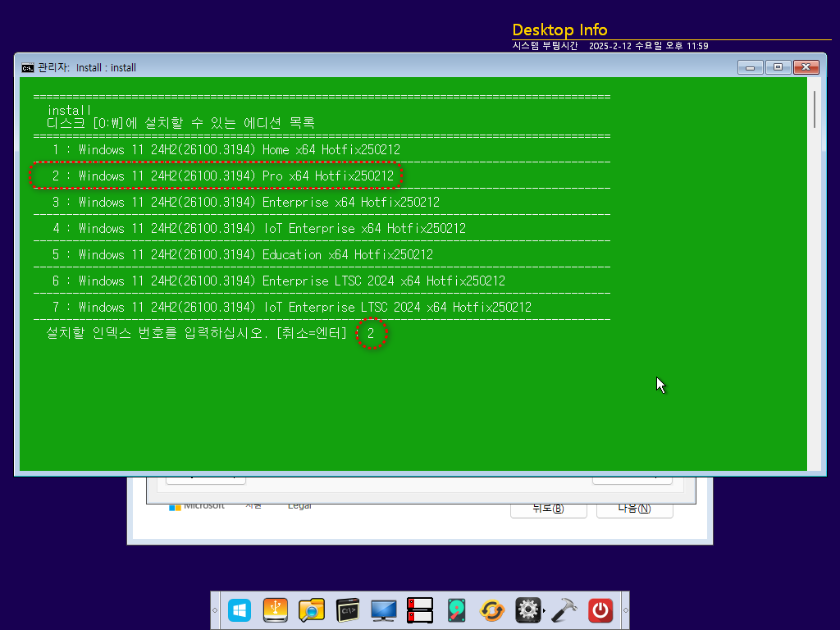Click line 6 Enterprise LTSC 2024 entry
Image resolution: width=840 pixels, height=630 pixels.
(x=279, y=281)
